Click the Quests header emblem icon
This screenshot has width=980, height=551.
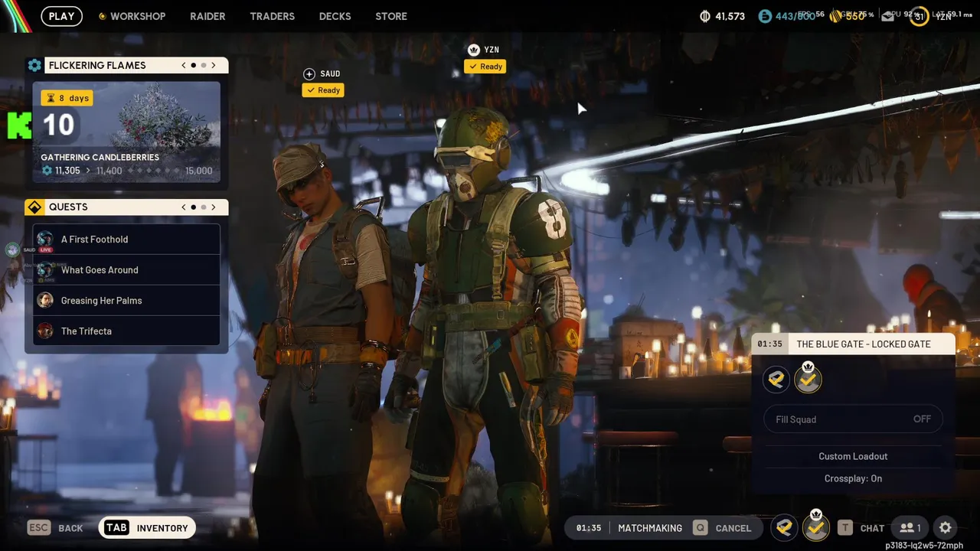coord(34,207)
